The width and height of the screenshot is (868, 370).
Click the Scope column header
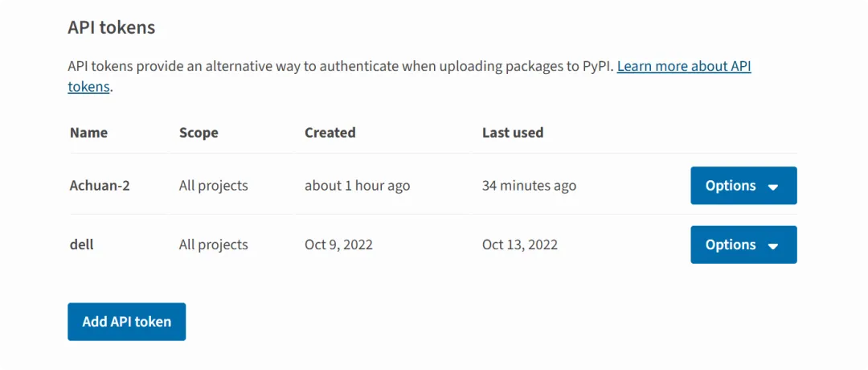tap(199, 133)
